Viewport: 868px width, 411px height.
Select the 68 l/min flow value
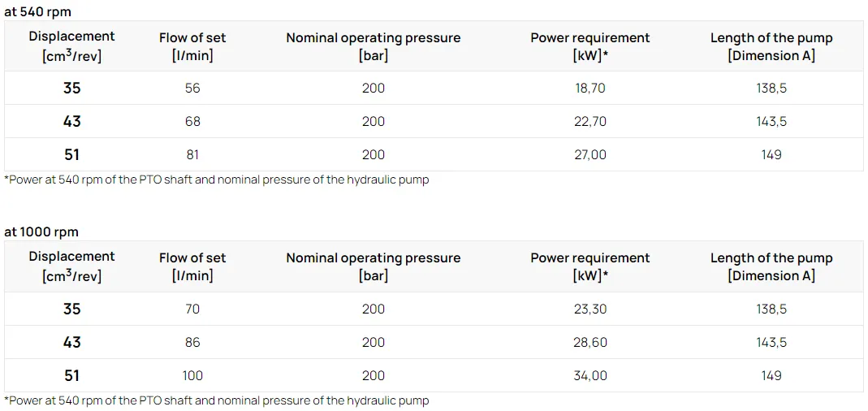tap(192, 121)
